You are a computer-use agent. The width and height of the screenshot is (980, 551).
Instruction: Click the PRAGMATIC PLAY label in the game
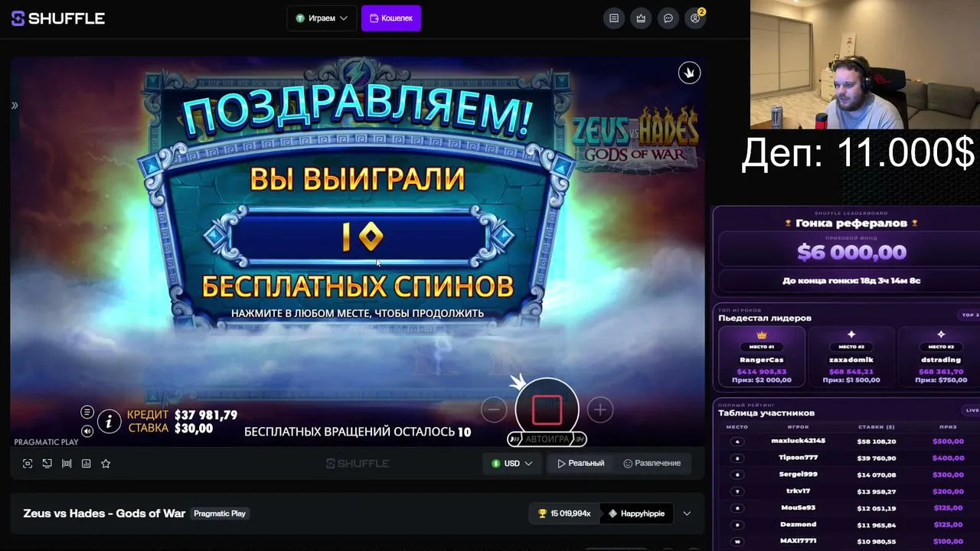click(46, 442)
